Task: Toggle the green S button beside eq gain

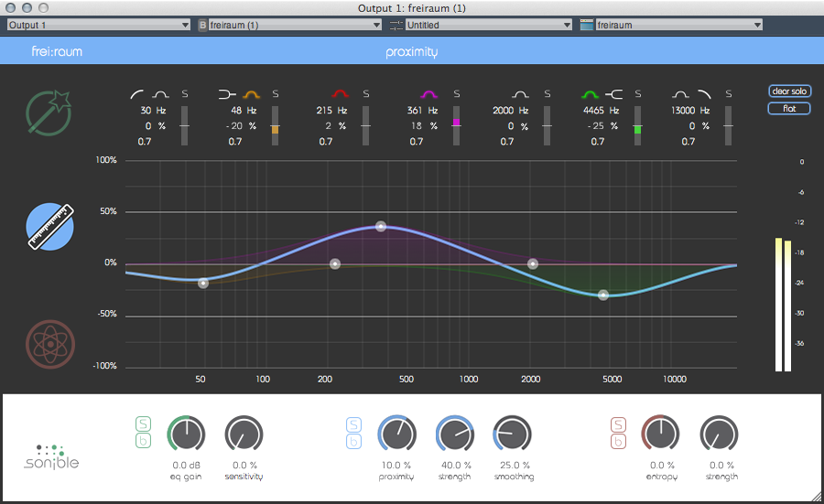Action: [143, 424]
